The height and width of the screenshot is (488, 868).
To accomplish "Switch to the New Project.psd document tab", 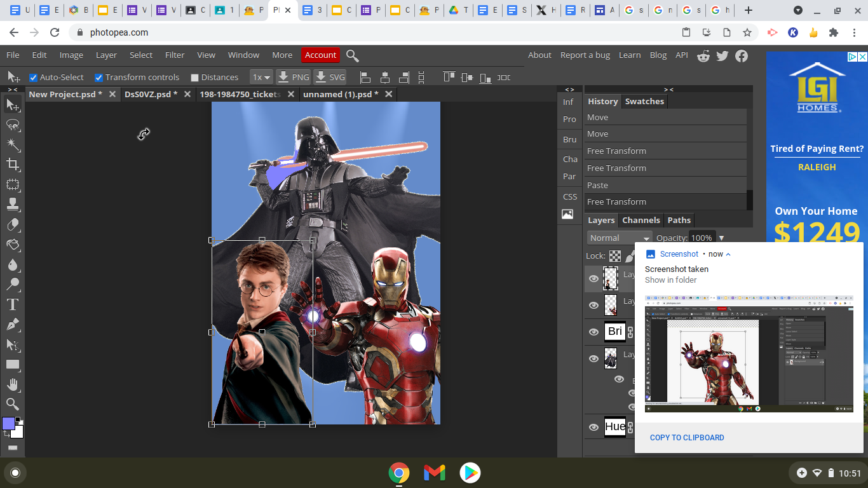I will [x=65, y=95].
